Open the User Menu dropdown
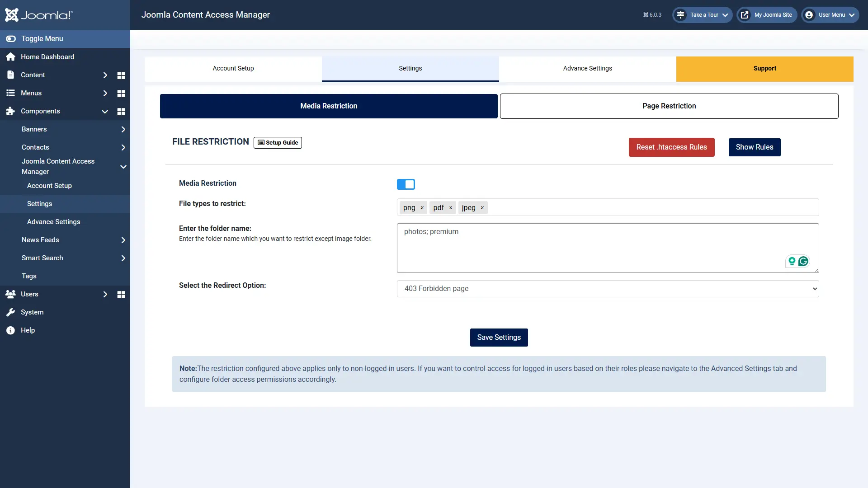The image size is (868, 488). coord(830,15)
